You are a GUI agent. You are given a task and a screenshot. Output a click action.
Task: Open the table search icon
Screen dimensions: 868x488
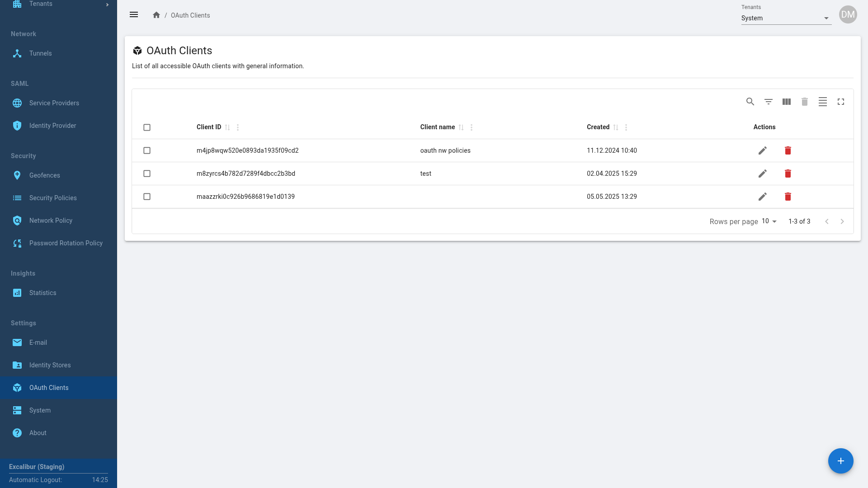(x=750, y=102)
